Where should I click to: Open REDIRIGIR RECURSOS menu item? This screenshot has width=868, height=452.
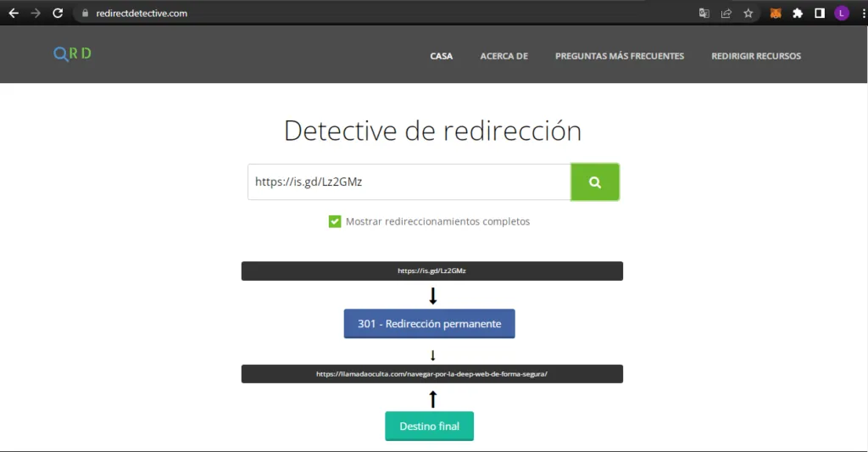point(756,56)
